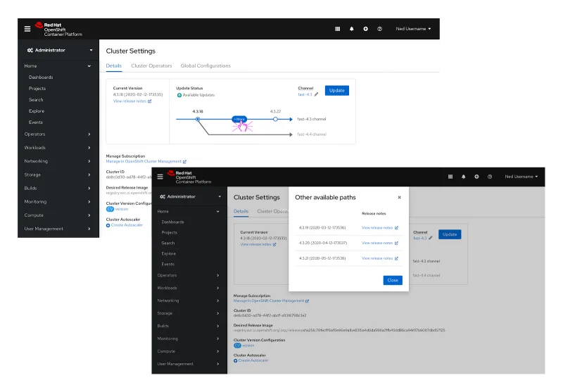Click fast-4.3 channel link in back window

pos(305,94)
